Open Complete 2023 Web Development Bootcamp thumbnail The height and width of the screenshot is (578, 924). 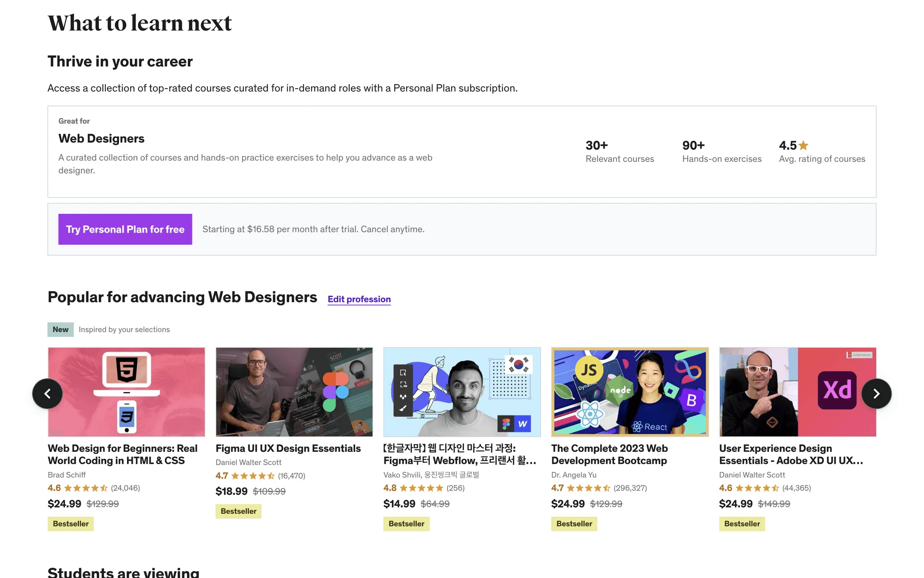coord(629,392)
